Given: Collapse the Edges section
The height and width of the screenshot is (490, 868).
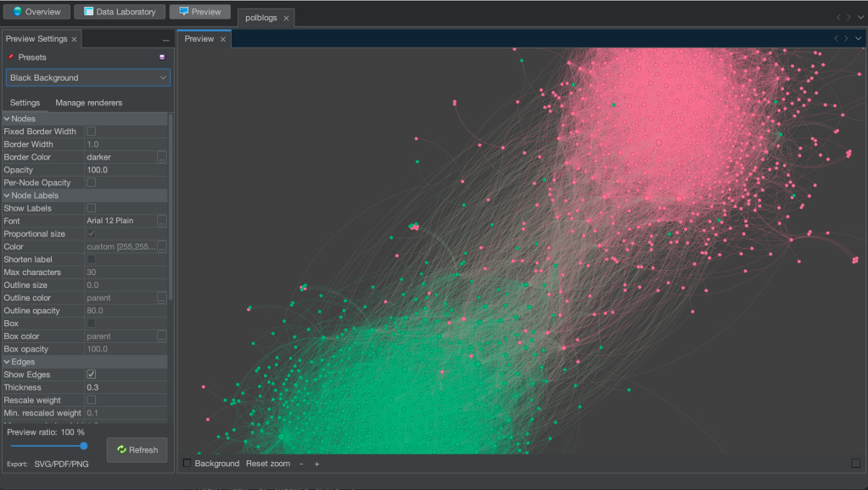Looking at the screenshot, I should tap(7, 362).
